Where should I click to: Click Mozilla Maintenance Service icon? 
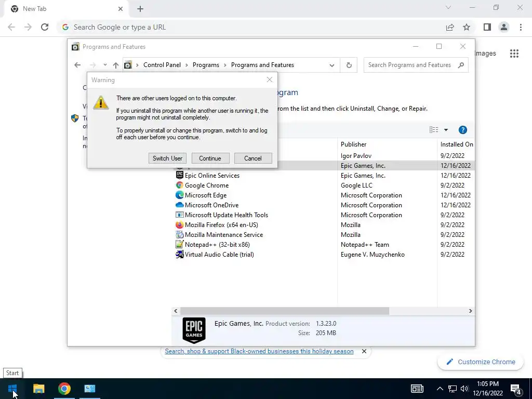179,234
